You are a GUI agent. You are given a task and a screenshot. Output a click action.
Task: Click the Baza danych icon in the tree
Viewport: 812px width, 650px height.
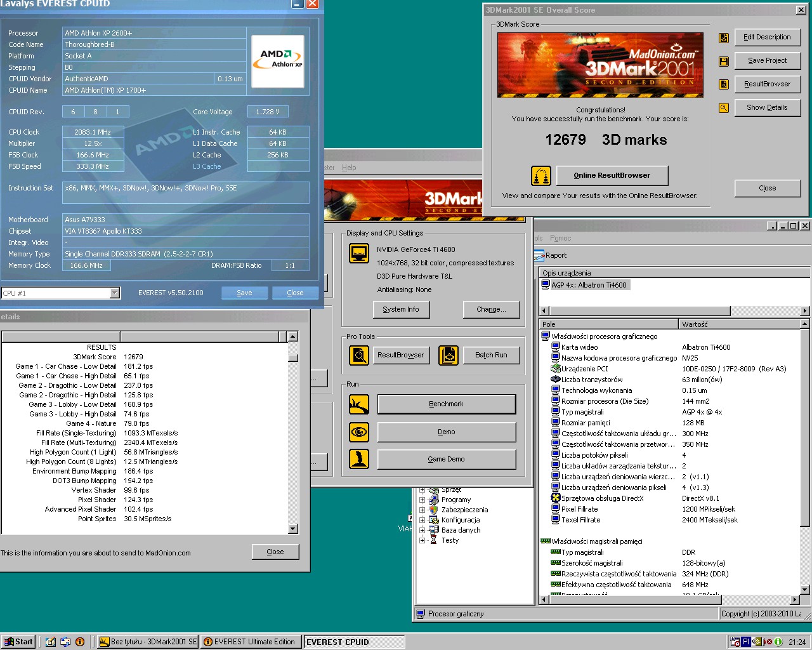(x=434, y=530)
